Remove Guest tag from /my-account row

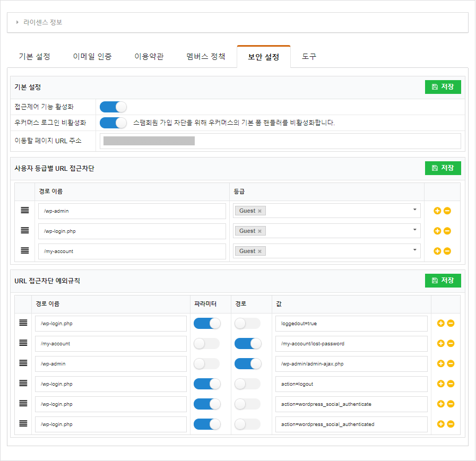(x=259, y=251)
